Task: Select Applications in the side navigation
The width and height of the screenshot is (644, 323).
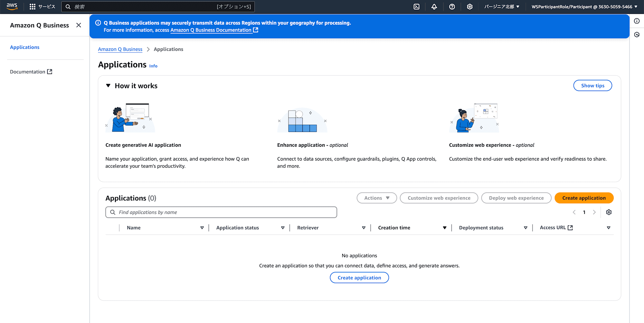Action: pos(25,47)
